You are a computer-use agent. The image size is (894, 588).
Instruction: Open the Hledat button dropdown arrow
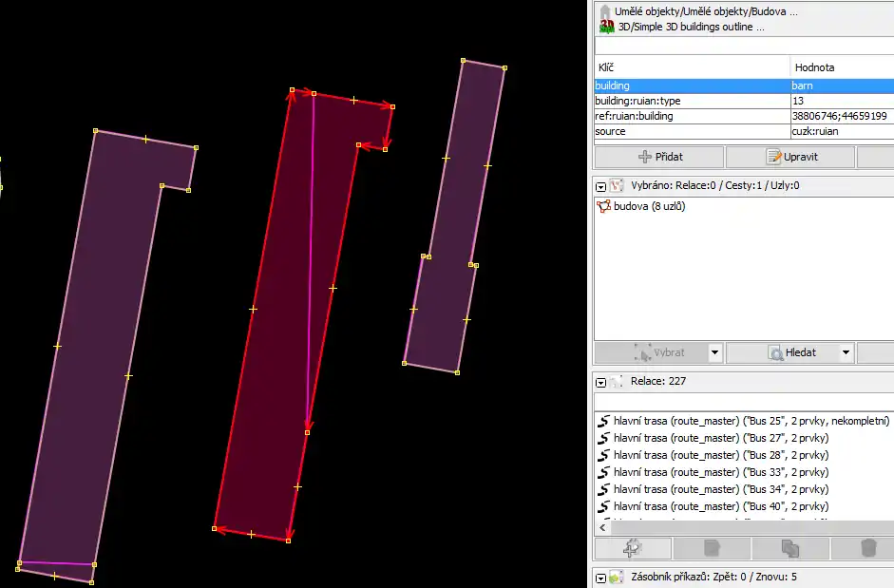(845, 352)
